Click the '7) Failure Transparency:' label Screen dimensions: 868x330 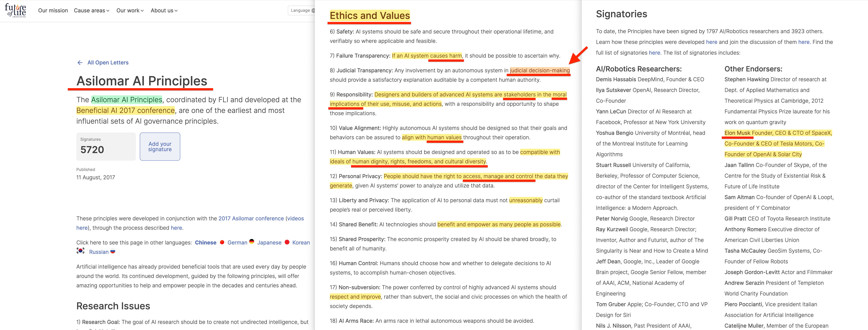point(360,56)
